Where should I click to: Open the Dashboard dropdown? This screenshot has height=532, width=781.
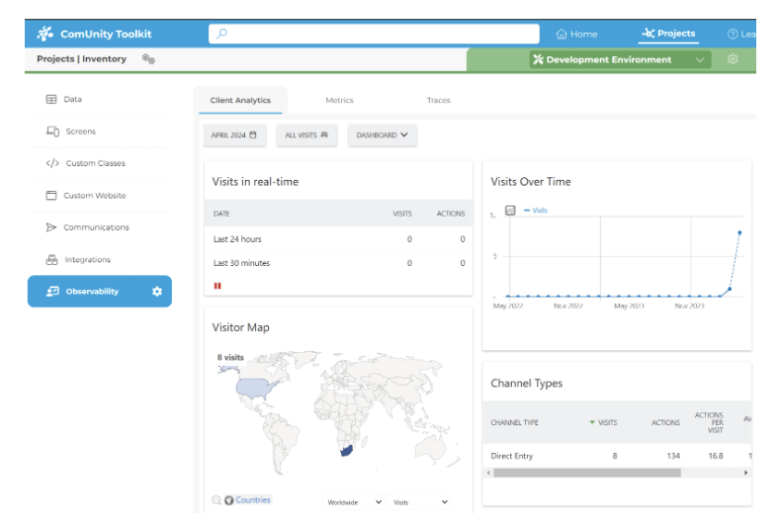pos(382,135)
